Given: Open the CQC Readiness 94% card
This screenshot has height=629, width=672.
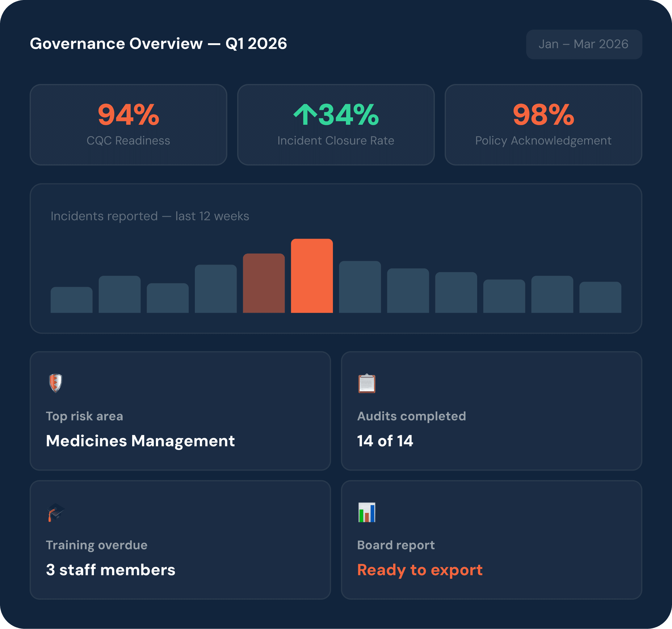Looking at the screenshot, I should tap(128, 125).
